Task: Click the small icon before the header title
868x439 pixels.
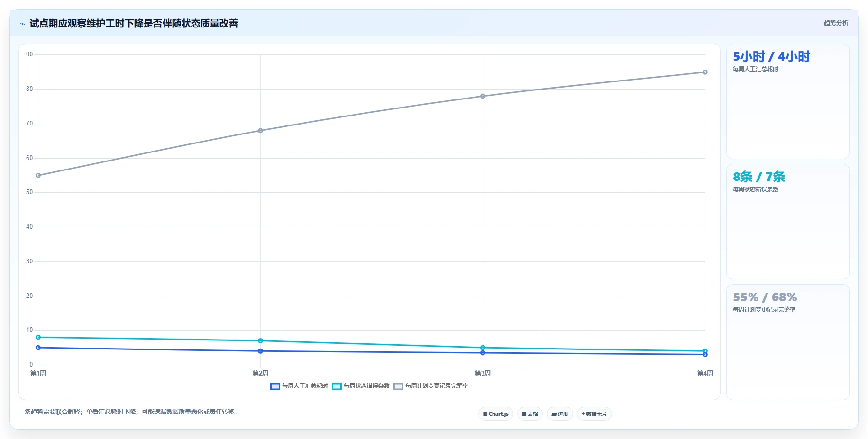Action: click(x=22, y=24)
